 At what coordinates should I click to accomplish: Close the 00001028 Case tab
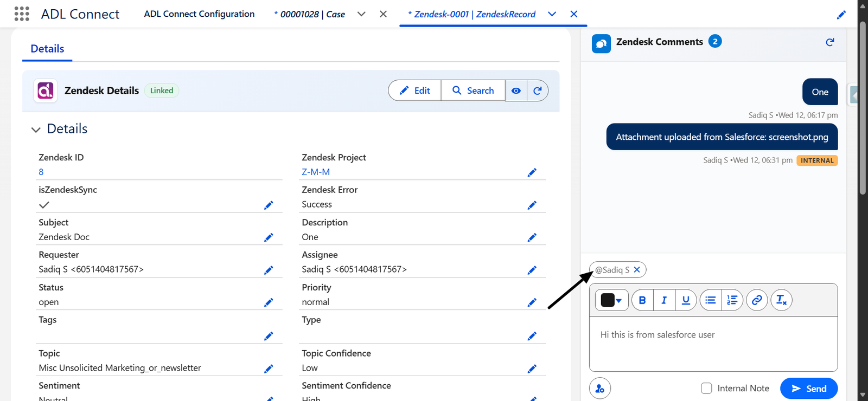[x=383, y=14]
